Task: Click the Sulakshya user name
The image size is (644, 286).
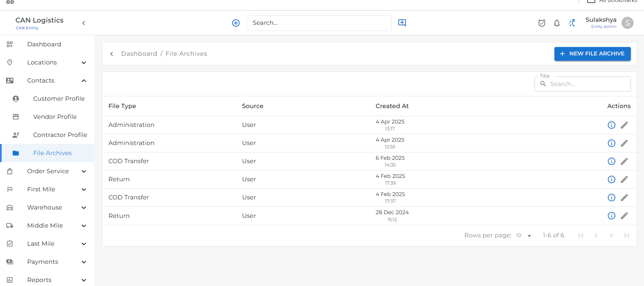Action: (x=601, y=20)
